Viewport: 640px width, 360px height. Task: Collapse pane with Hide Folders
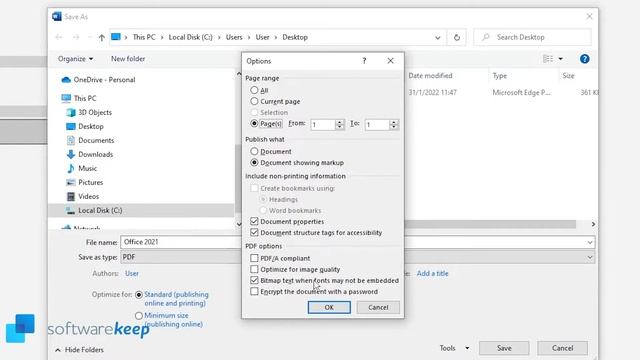point(79,350)
